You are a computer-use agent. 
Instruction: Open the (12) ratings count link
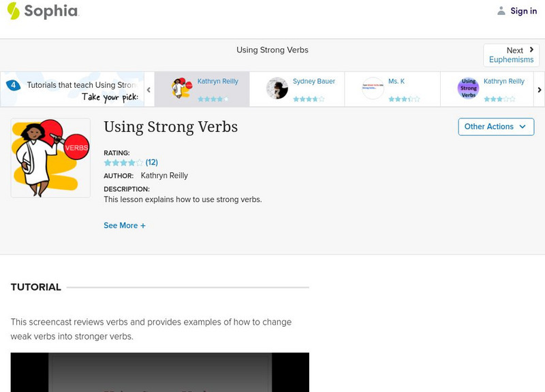[152, 163]
